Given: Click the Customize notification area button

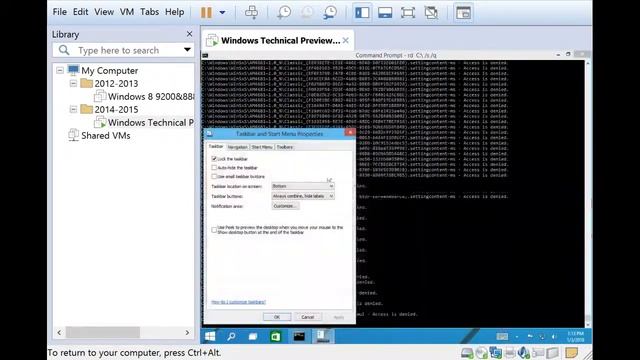Looking at the screenshot, I should (285, 206).
